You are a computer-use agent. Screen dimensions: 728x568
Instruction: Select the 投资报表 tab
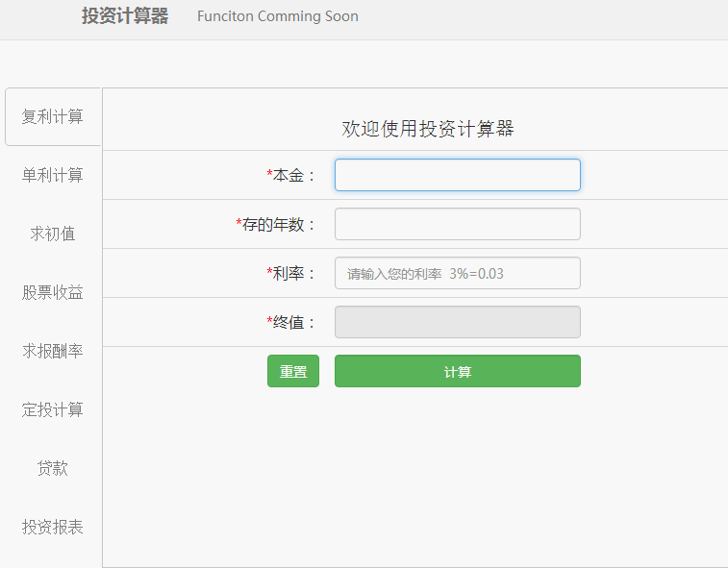coord(53,527)
